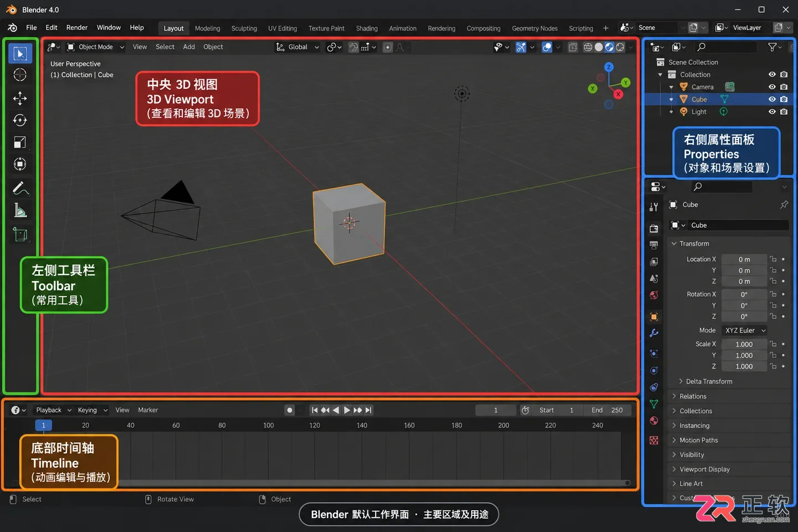This screenshot has height=532, width=798.
Task: Activate the Cursor tool
Action: (20, 75)
